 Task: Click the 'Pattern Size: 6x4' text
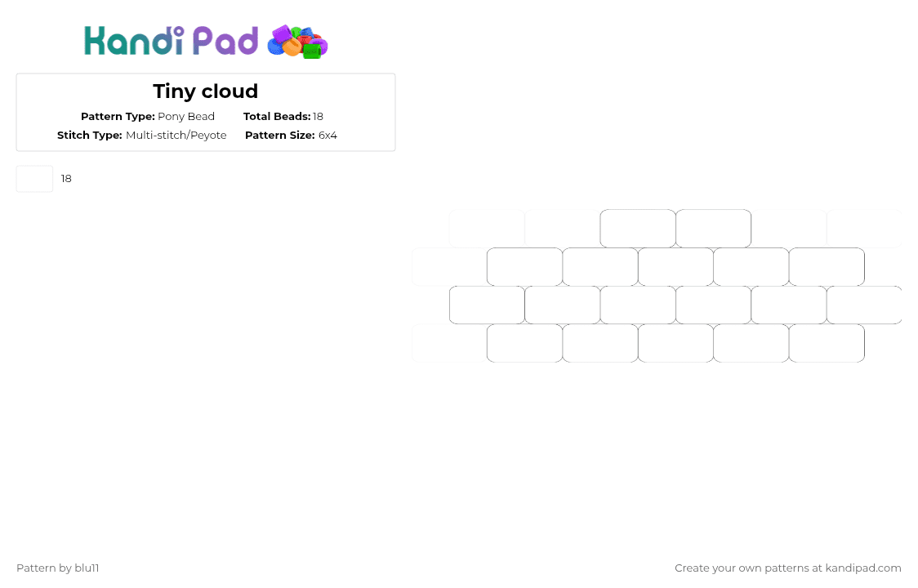coord(291,136)
